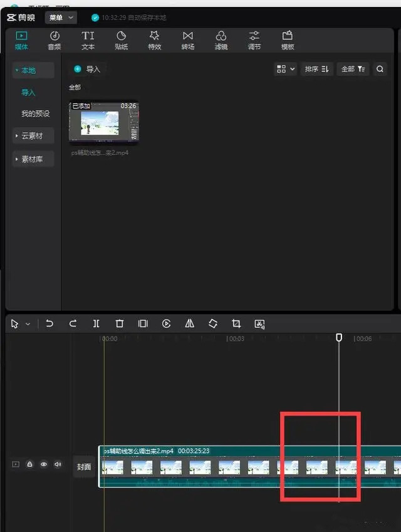401x532 pixels.
Task: Click the reverse playback icon
Action: coord(166,324)
